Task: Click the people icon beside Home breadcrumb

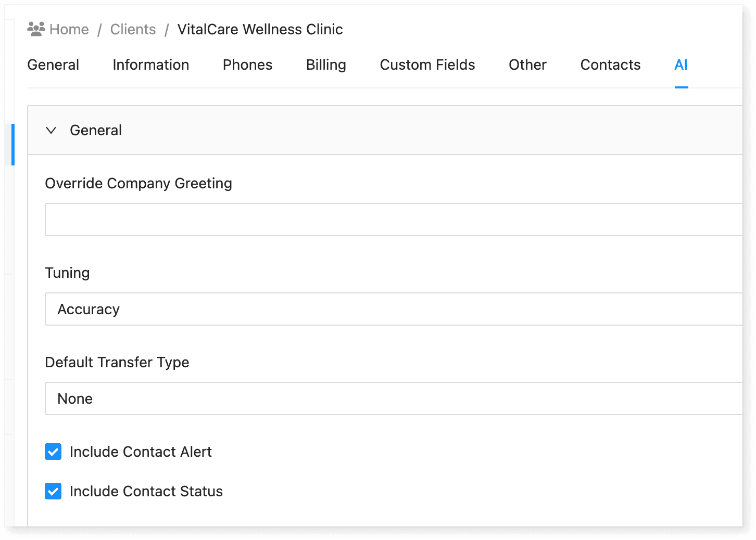Action: 36,29
